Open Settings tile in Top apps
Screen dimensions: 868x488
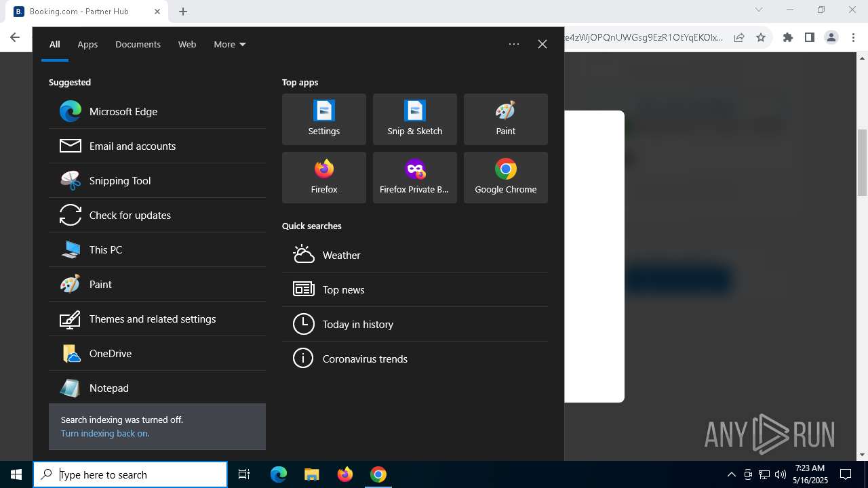324,119
